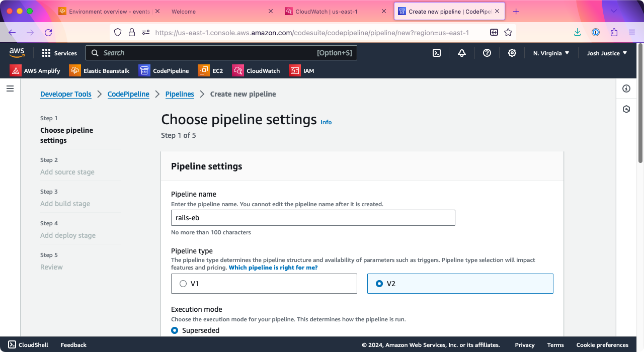Open the help question mark icon
The width and height of the screenshot is (644, 352).
487,53
